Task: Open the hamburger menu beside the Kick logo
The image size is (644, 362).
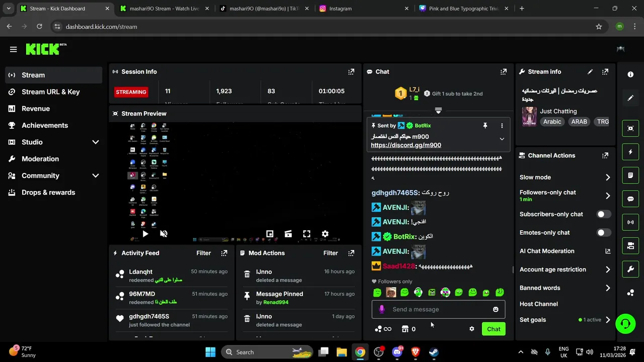Action: [x=13, y=49]
